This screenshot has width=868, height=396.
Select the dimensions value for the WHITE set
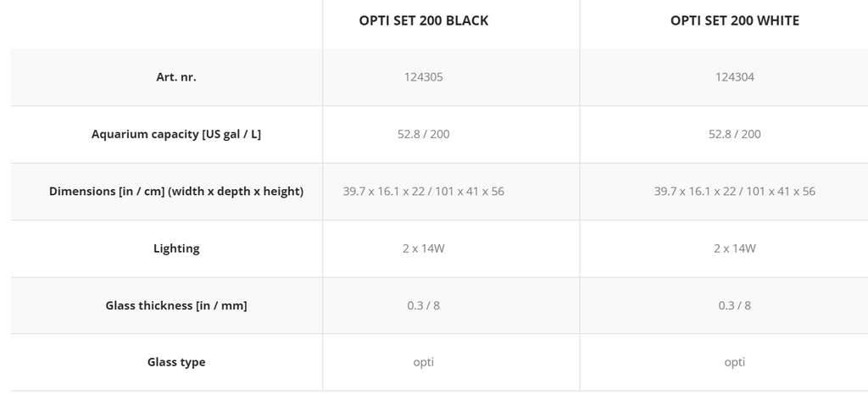(734, 191)
